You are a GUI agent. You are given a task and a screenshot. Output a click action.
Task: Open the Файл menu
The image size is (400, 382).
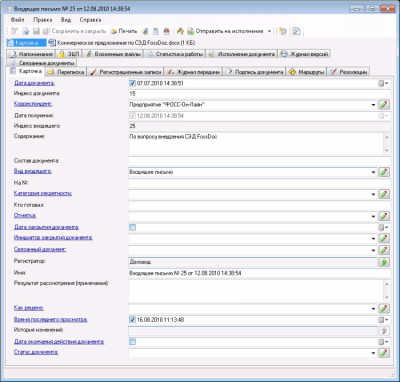tap(17, 20)
